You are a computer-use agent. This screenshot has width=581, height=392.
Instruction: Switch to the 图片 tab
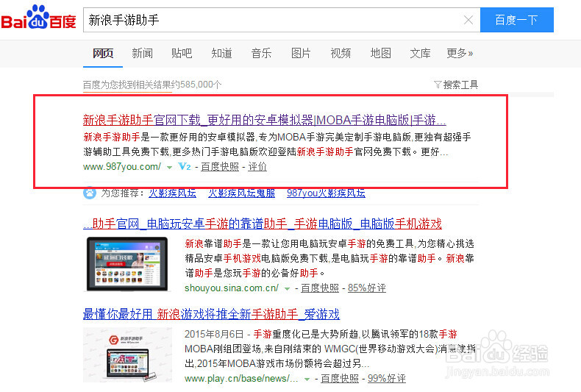pyautogui.click(x=301, y=54)
